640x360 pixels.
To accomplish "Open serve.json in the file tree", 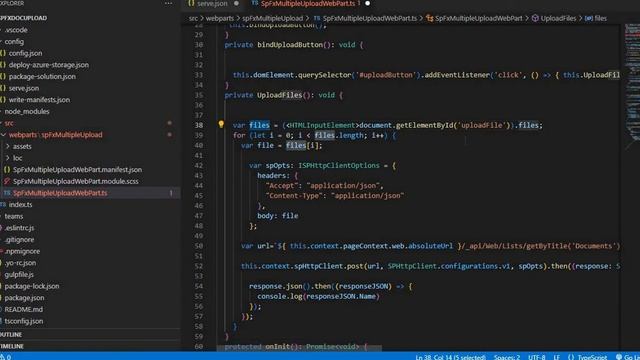I will [24, 88].
